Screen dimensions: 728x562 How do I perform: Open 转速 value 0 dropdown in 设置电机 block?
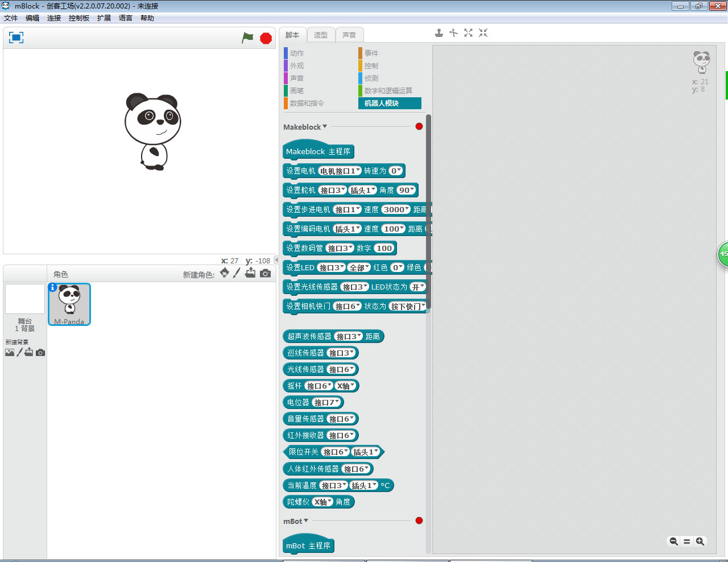[396, 171]
